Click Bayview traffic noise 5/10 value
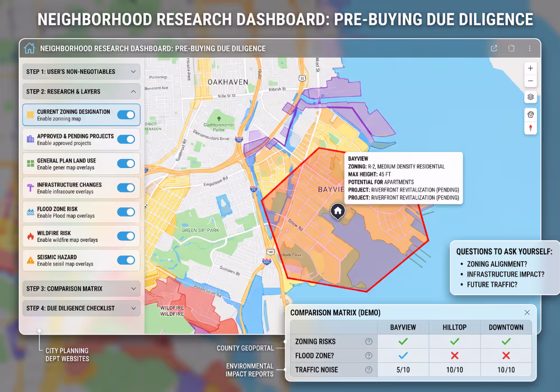 pos(403,370)
